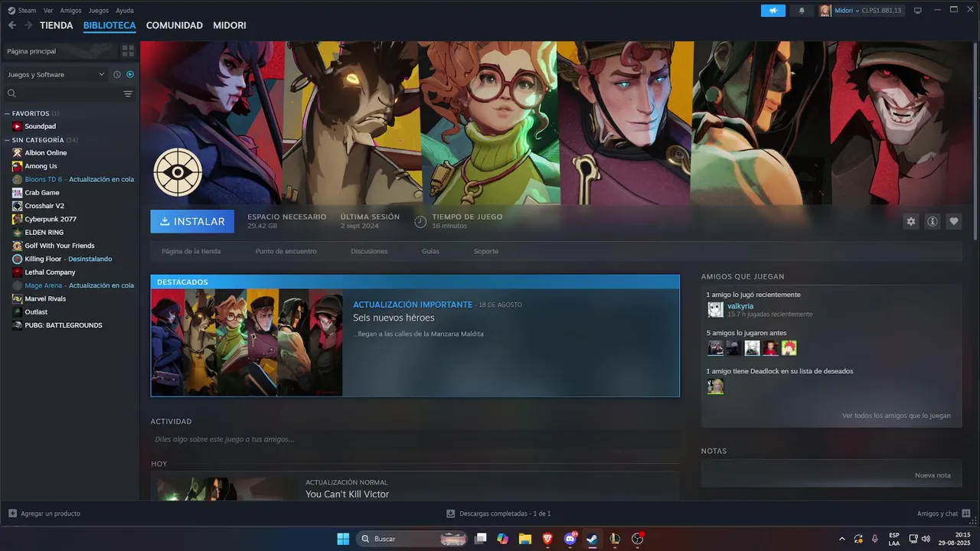Open wishlist friend's avatar
This screenshot has height=551, width=980.
click(715, 386)
